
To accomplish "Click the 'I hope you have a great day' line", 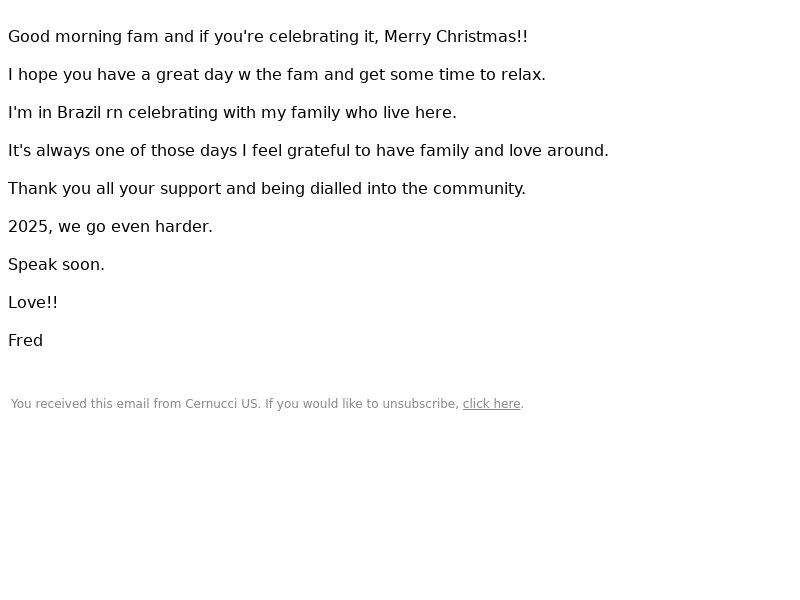I will [x=277, y=74].
